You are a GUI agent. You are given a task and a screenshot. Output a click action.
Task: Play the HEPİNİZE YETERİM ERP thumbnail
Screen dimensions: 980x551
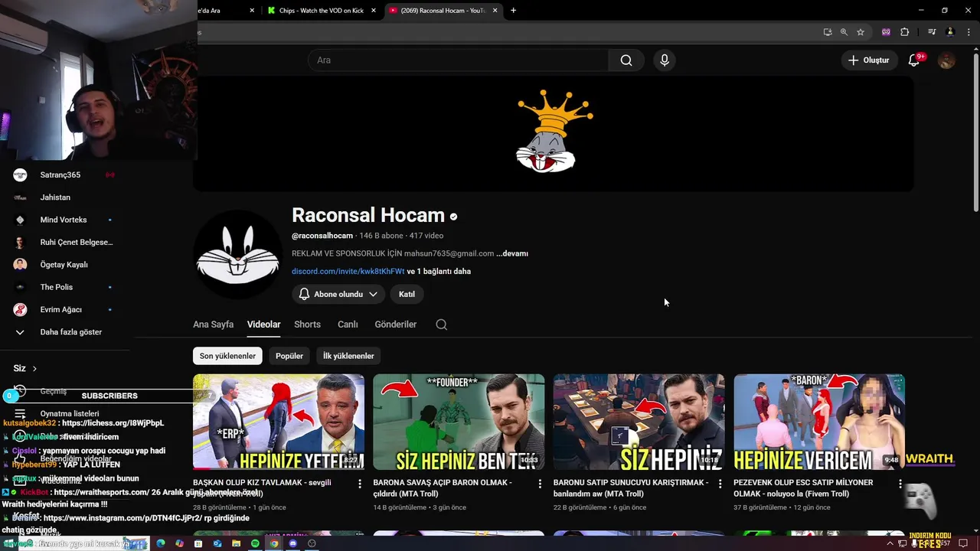click(x=279, y=422)
